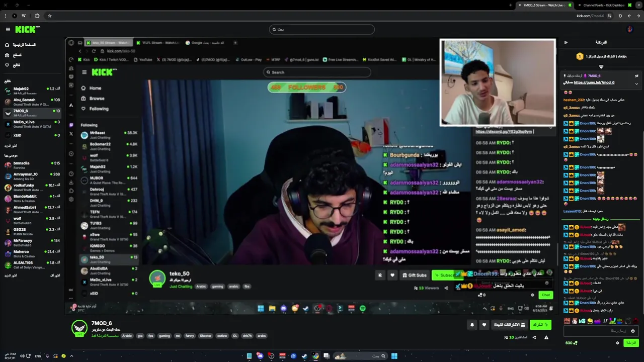The image size is (644, 362).
Task: Share the 7MOD_6 stream
Action: pyautogui.click(x=534, y=337)
